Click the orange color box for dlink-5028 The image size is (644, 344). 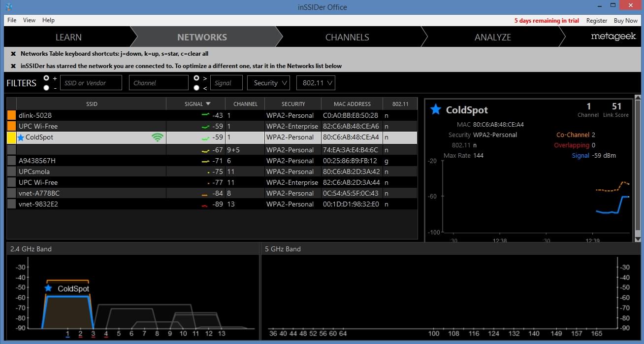point(11,115)
